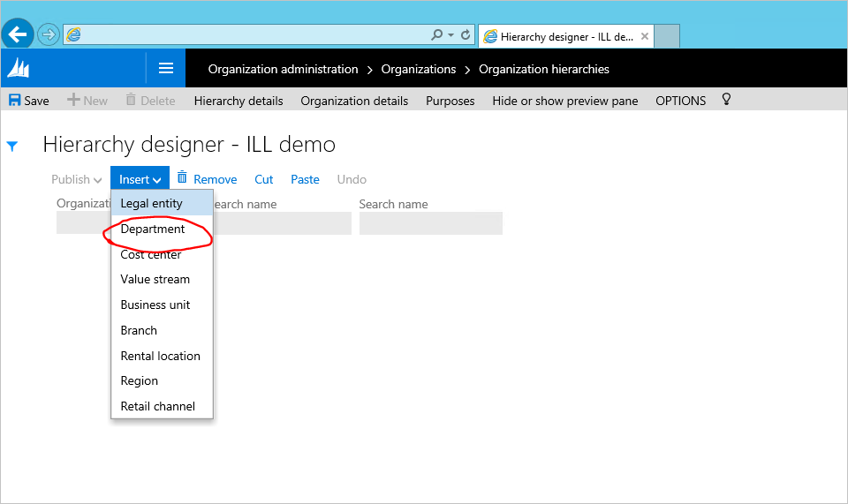Choose Legal entity from Insert menu
The height and width of the screenshot is (504, 848).
pyautogui.click(x=162, y=203)
